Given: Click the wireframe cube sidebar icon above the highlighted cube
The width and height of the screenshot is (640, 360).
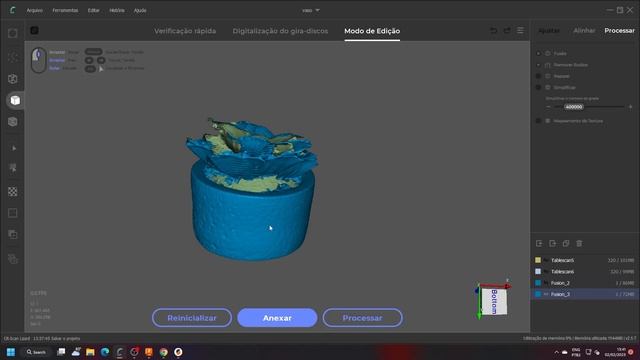Looking at the screenshot, I should point(13,79).
